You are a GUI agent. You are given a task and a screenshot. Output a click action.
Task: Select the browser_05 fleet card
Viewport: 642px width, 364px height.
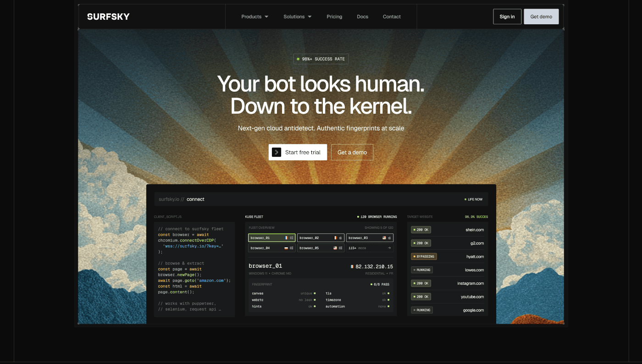(321, 248)
